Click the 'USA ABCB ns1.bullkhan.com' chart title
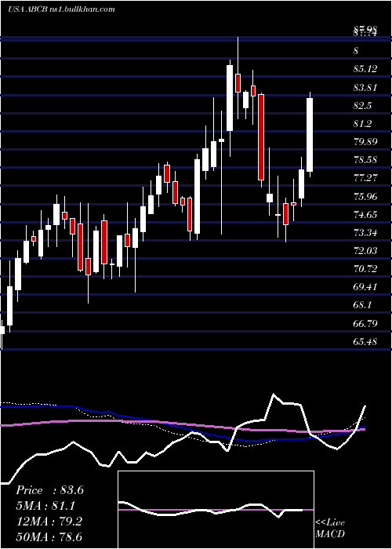Screen dimensions: 392x549 62,9
